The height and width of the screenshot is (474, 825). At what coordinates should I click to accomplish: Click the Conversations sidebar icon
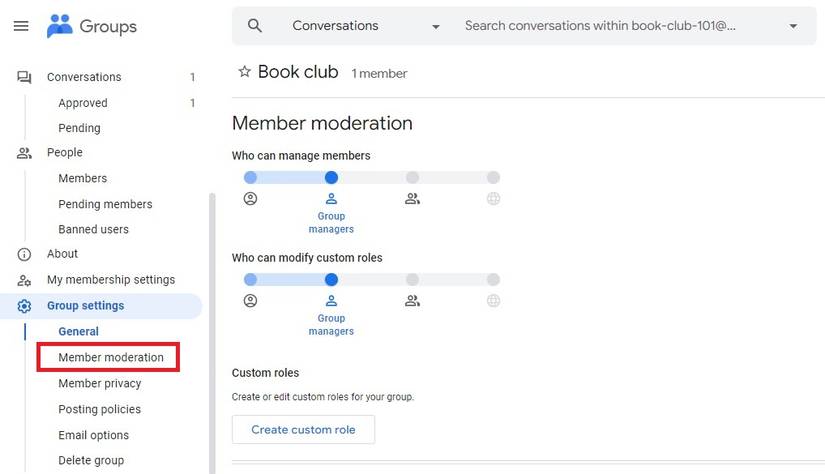[25, 77]
